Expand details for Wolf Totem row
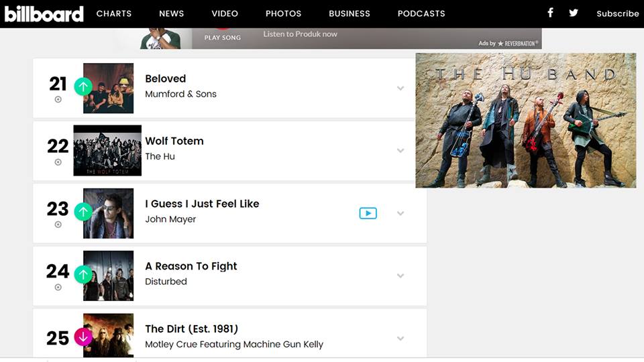Image resolution: width=644 pixels, height=362 pixels. 400,151
